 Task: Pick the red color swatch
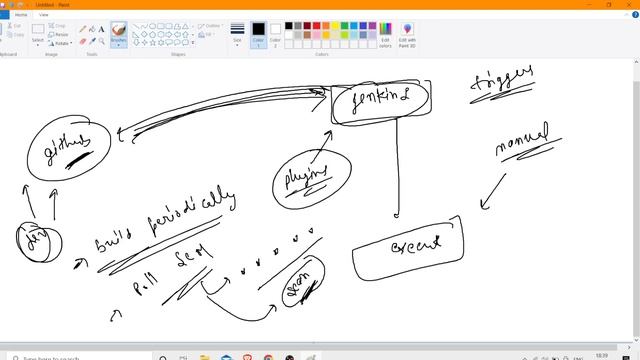coord(316,26)
